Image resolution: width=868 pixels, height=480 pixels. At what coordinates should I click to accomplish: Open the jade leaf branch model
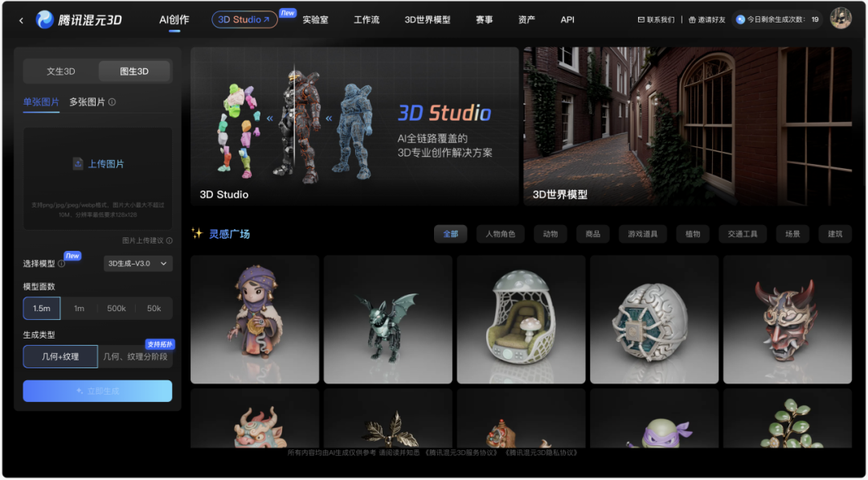pyautogui.click(x=787, y=418)
